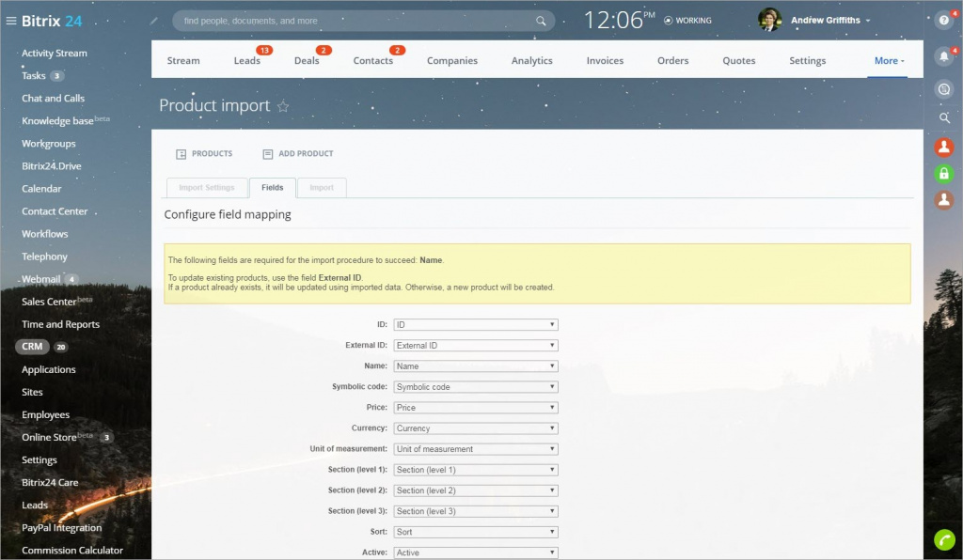963x560 pixels.
Task: Click the pencil edit icon near the search bar
Action: point(153,21)
